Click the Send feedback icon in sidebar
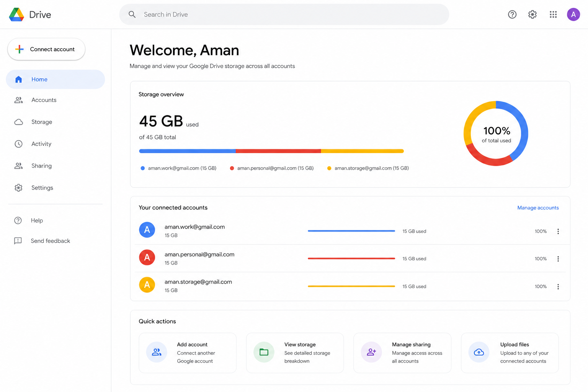 [x=18, y=241]
